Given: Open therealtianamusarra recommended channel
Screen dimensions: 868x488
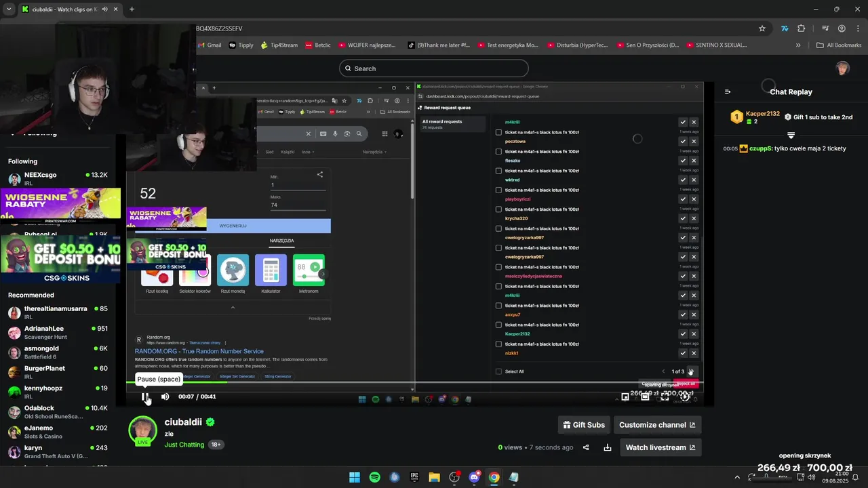Looking at the screenshot, I should [58, 312].
